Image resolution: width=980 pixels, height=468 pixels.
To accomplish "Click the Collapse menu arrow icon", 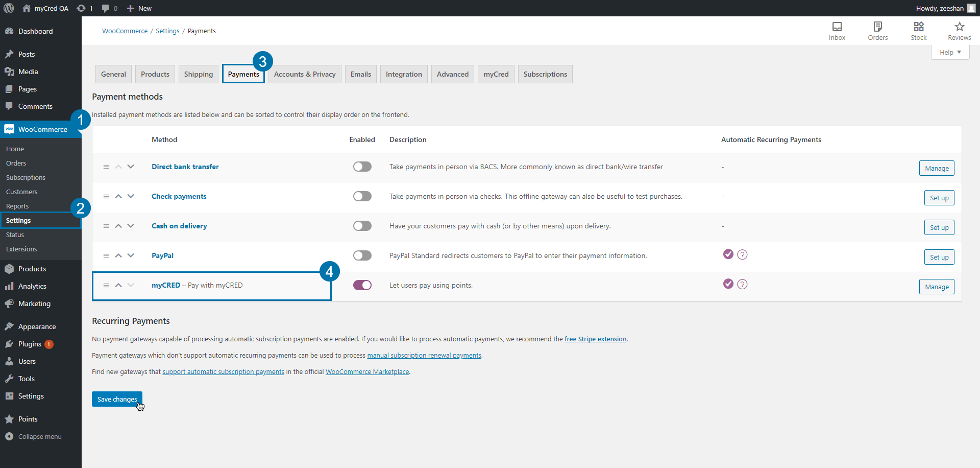I will pos(9,436).
